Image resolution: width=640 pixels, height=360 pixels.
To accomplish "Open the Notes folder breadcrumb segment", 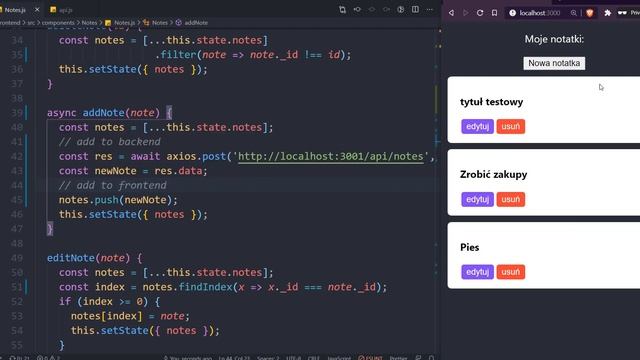I will point(89,23).
